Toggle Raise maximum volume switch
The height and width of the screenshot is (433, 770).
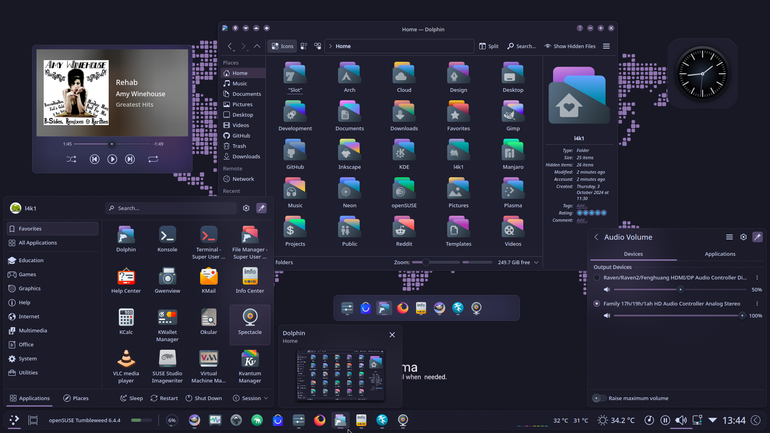pyautogui.click(x=599, y=398)
